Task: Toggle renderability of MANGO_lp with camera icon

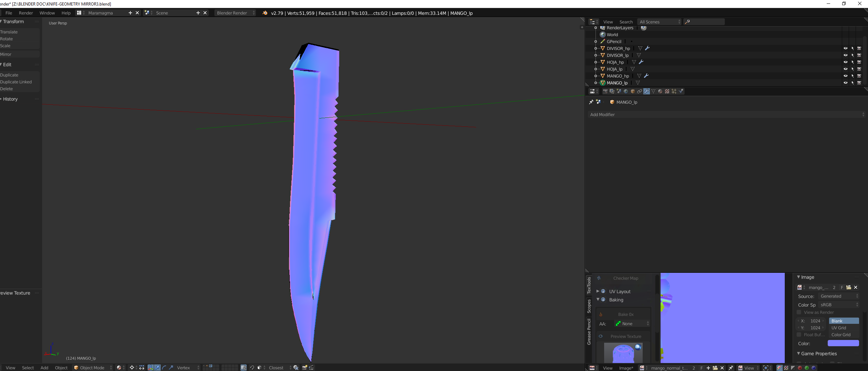Action: tap(859, 83)
